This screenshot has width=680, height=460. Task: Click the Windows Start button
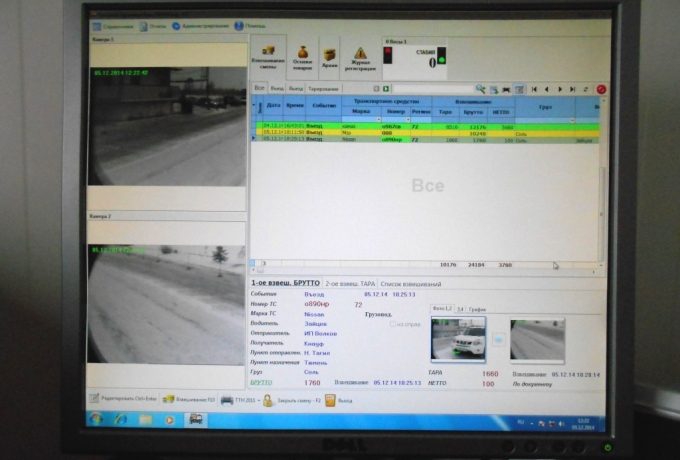point(98,419)
